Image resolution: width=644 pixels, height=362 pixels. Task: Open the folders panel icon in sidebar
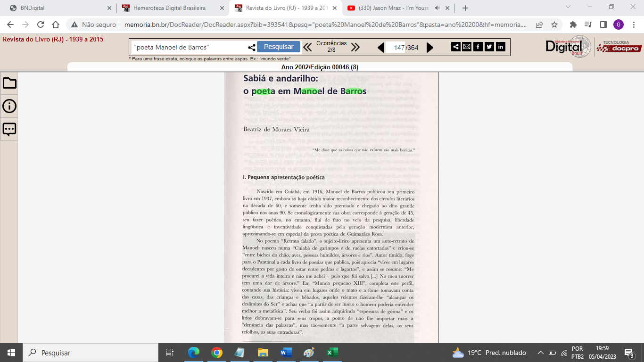9,83
